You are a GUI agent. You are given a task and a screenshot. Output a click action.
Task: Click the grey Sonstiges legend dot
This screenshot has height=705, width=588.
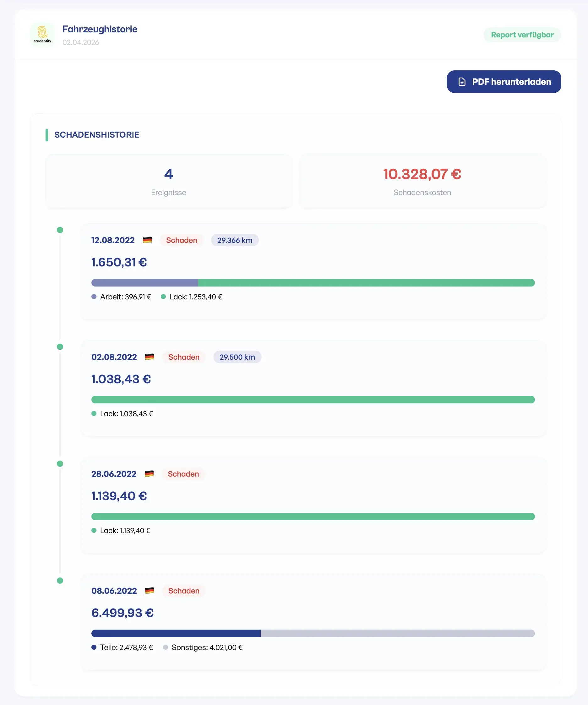point(166,647)
